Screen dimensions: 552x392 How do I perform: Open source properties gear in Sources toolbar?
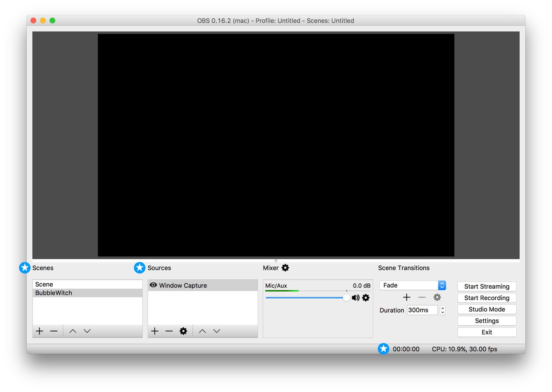click(x=183, y=331)
